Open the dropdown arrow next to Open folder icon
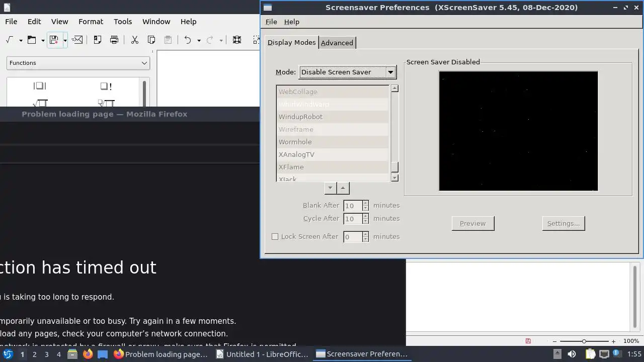Image resolution: width=644 pixels, height=362 pixels. [x=43, y=40]
